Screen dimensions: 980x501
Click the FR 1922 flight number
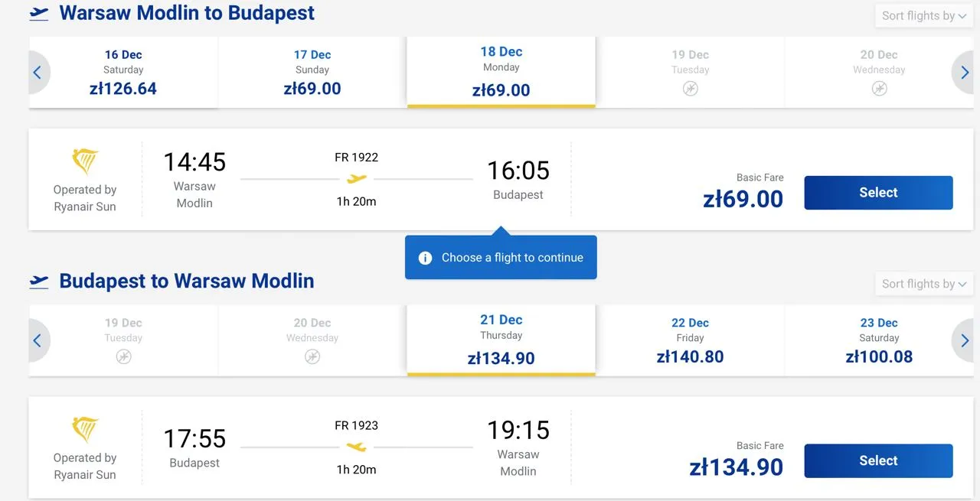tap(357, 158)
